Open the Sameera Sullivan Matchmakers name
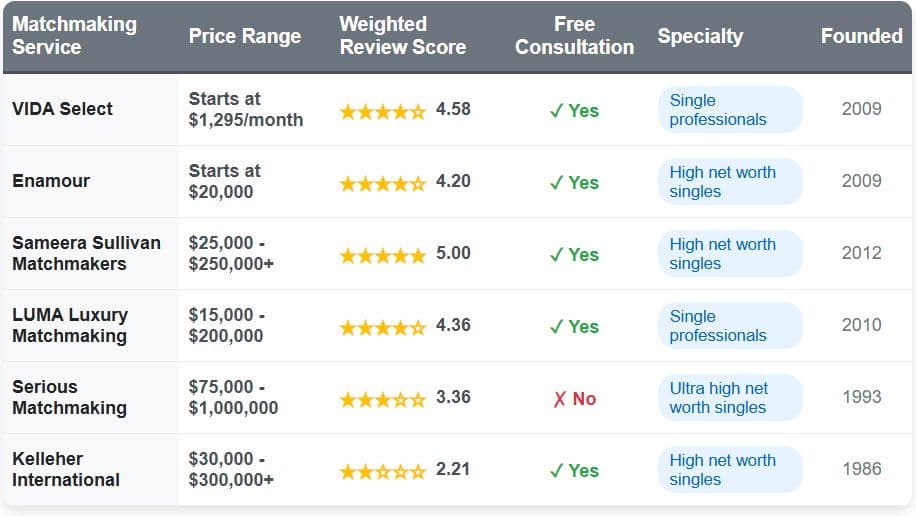916x516 pixels. (x=69, y=254)
